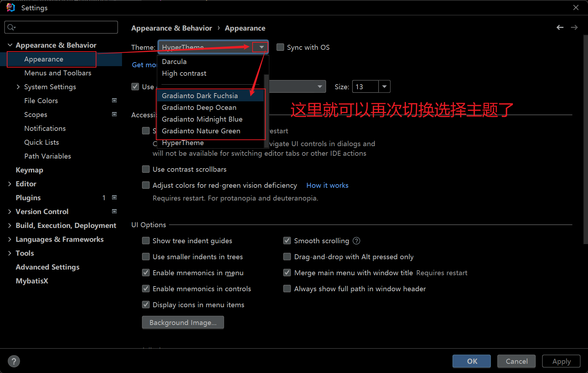Open Smooth scrolling help question mark
Image resolution: width=588 pixels, height=373 pixels.
356,241
